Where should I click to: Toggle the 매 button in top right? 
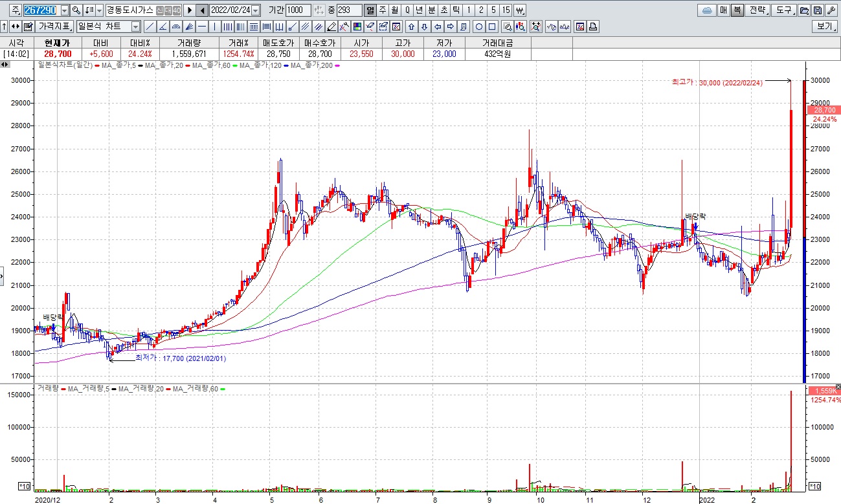(x=723, y=10)
